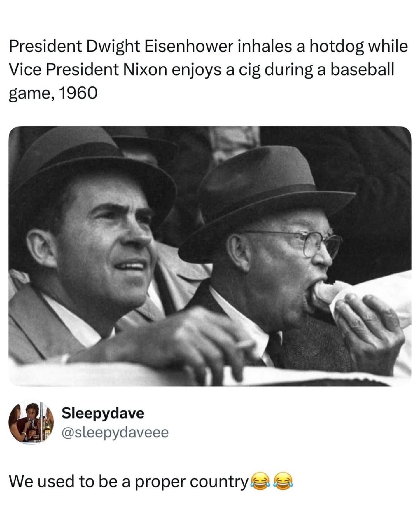This screenshot has height=516, width=420.
Task: Click the second laughing-crying emoji
Action: [x=282, y=482]
